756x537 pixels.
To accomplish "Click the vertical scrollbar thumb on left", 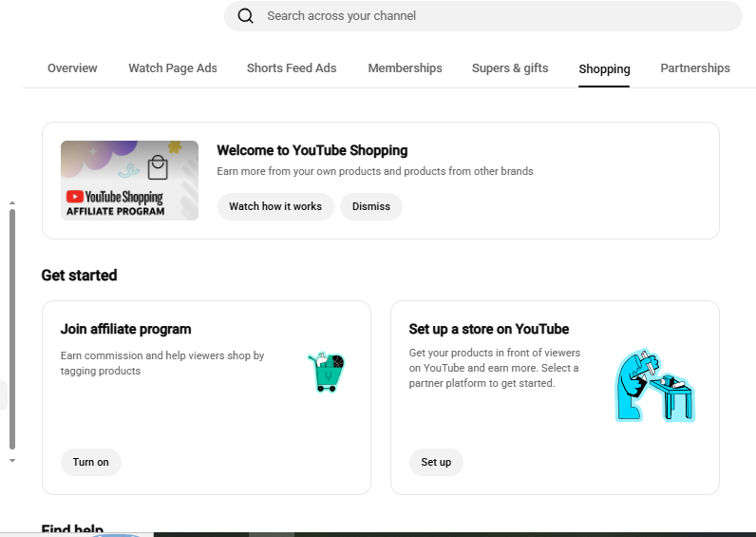I will coord(12,329).
